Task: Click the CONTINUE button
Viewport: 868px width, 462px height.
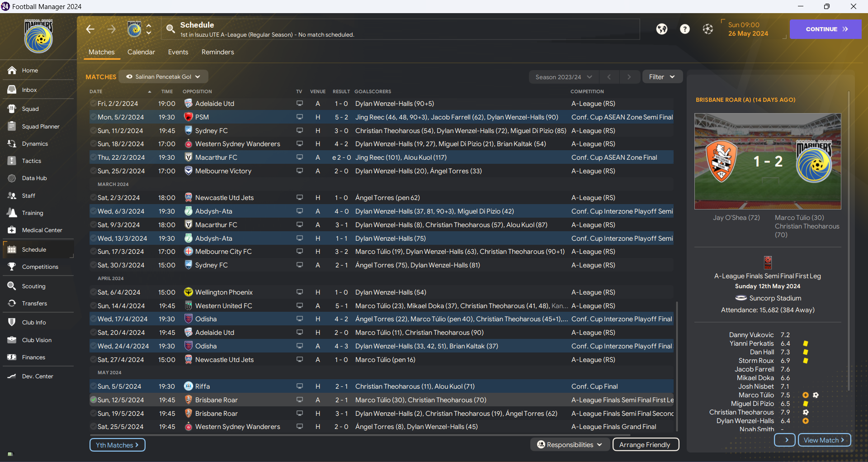Action: point(826,29)
